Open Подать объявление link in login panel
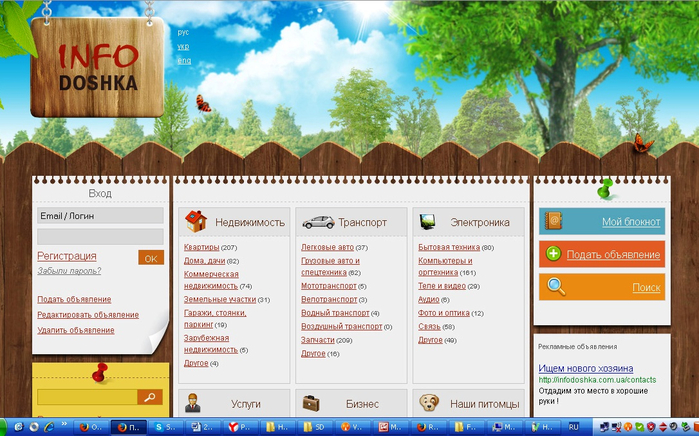This screenshot has width=699, height=436. 74,300
